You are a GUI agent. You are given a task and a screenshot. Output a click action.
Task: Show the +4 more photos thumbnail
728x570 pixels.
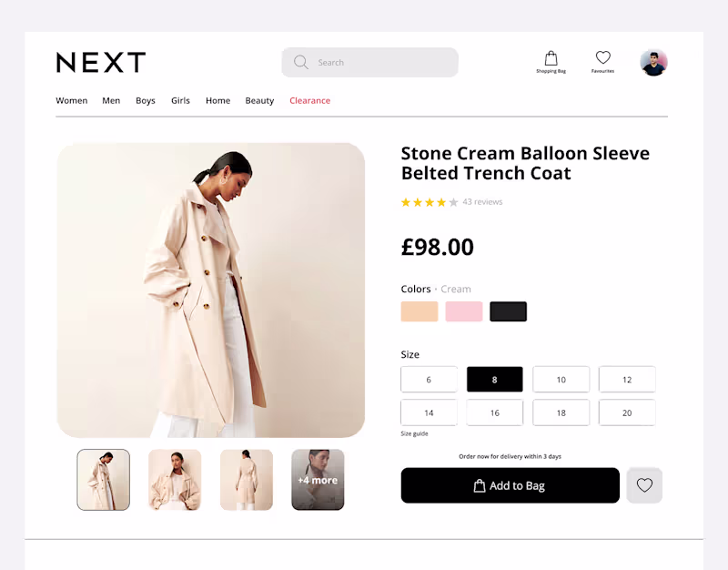point(318,480)
